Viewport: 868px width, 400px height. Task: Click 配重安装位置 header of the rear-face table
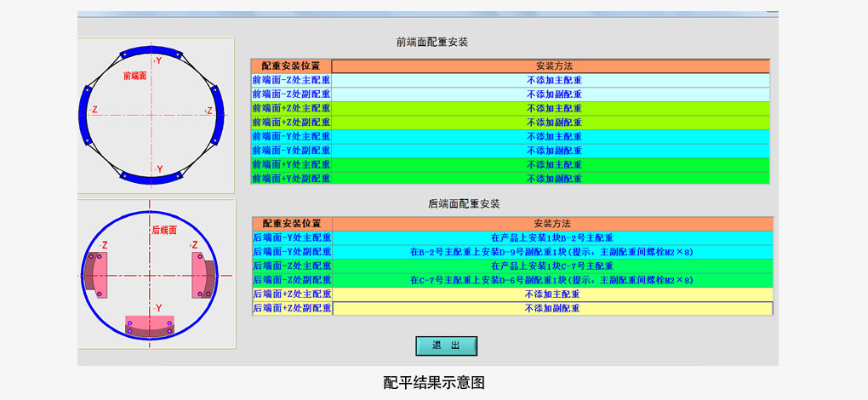tap(292, 224)
